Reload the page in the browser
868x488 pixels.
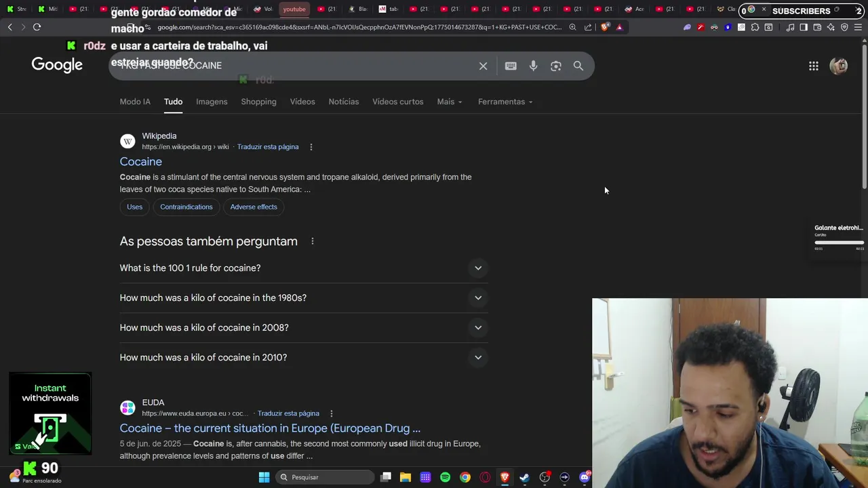tap(37, 27)
